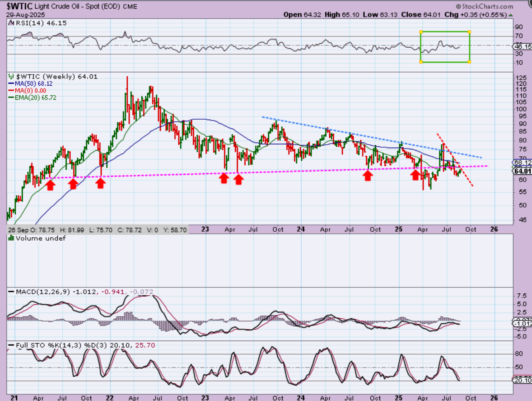This screenshot has height=401, width=532.
Task: Click the top-left handle of green rectangle
Action: (x=421, y=32)
